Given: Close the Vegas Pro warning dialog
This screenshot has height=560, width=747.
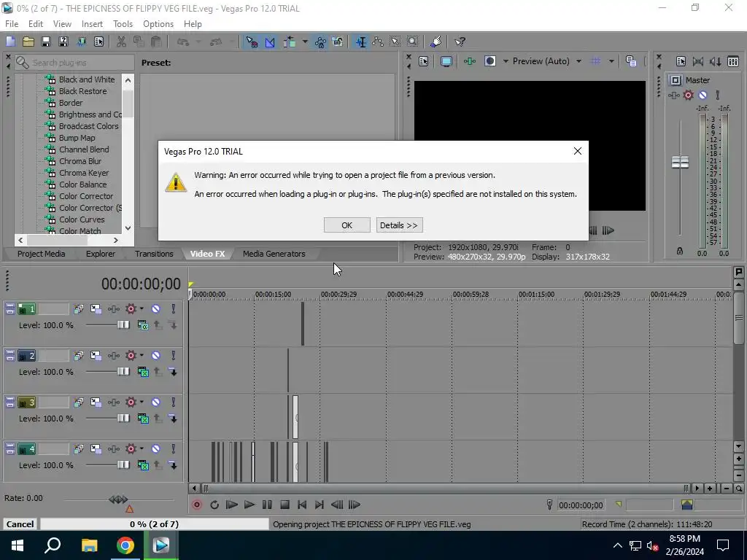Looking at the screenshot, I should click(578, 151).
